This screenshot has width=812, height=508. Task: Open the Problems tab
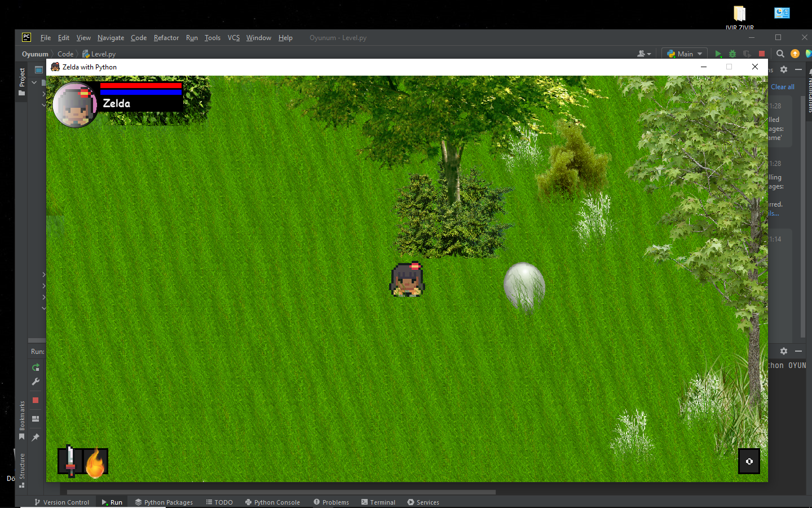332,502
